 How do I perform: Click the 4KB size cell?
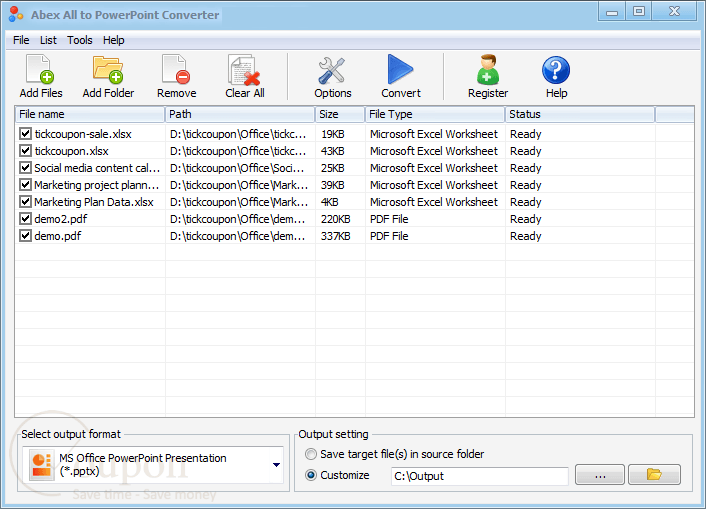[x=330, y=202]
